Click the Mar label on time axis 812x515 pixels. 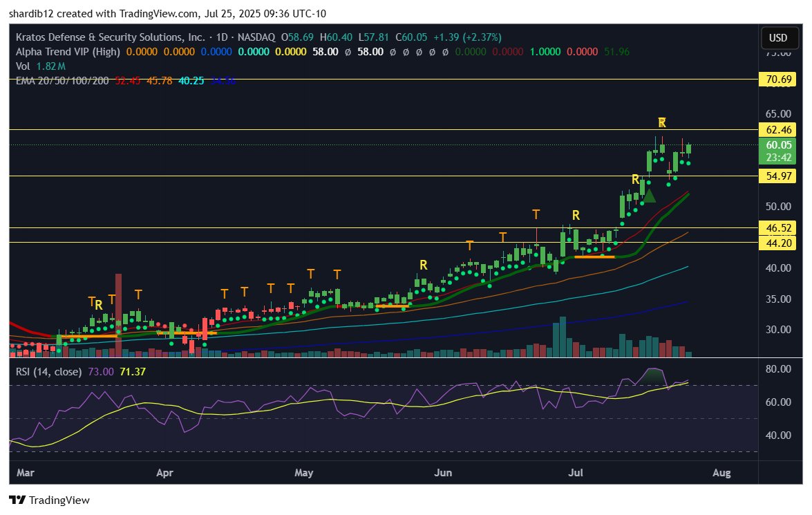pyautogui.click(x=26, y=473)
